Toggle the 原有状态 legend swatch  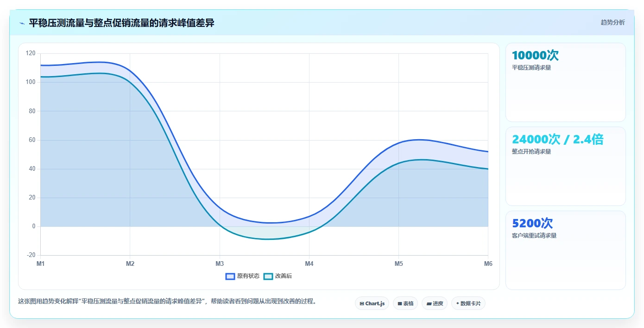230,276
